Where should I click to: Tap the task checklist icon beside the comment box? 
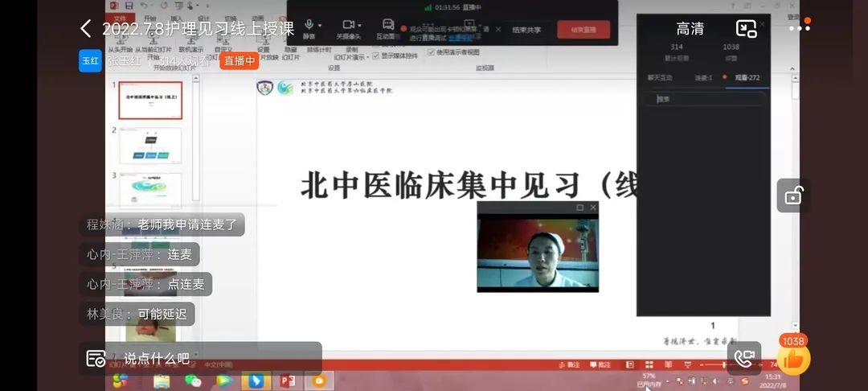click(96, 359)
